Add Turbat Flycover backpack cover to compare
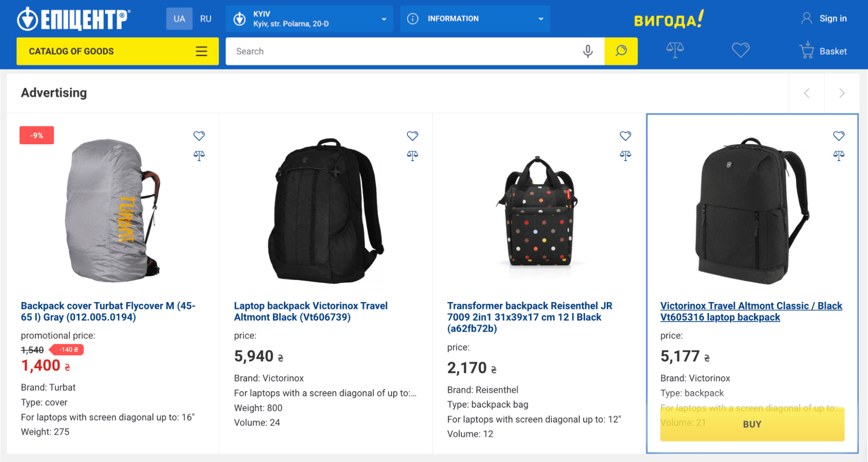The image size is (868, 462). pyautogui.click(x=199, y=155)
